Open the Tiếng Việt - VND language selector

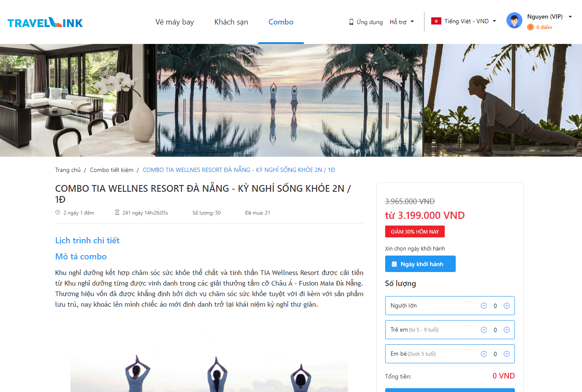[464, 21]
